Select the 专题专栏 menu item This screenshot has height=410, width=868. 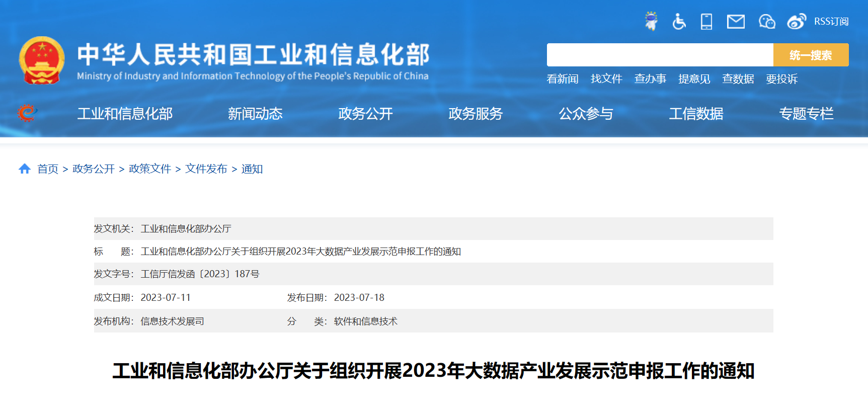[806, 114]
